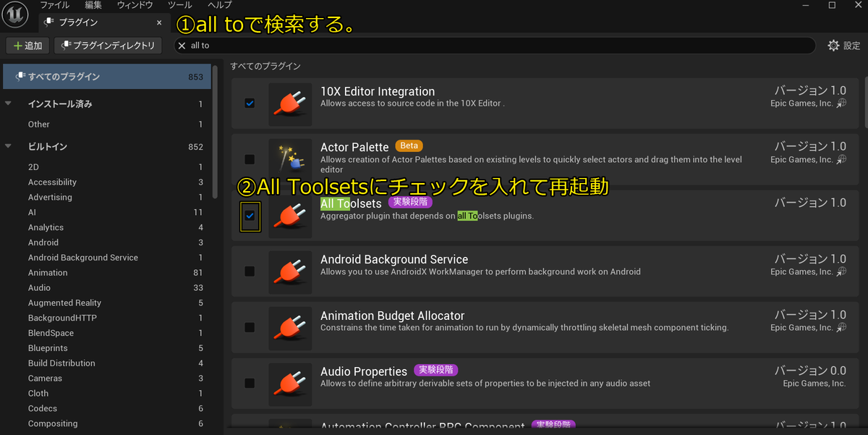Click the All Toolsets plug icon
This screenshot has width=868, height=435.
tap(290, 216)
